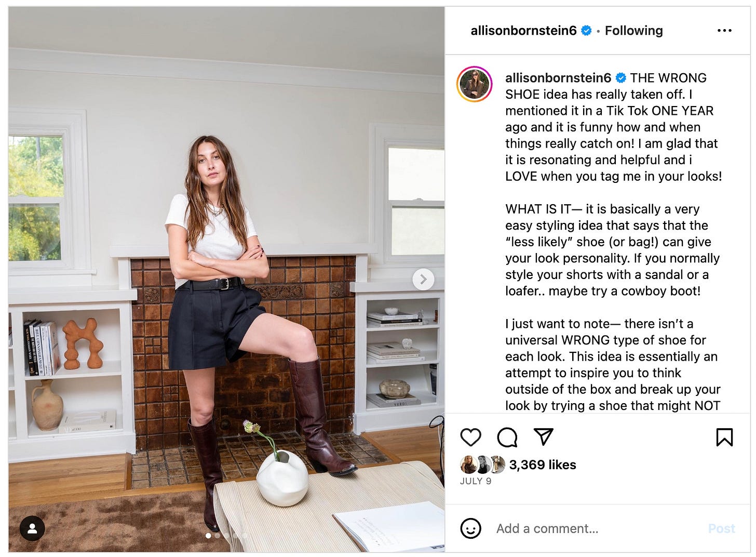The height and width of the screenshot is (557, 756).
Task: Open the three-dot more options menu
Action: pyautogui.click(x=724, y=31)
